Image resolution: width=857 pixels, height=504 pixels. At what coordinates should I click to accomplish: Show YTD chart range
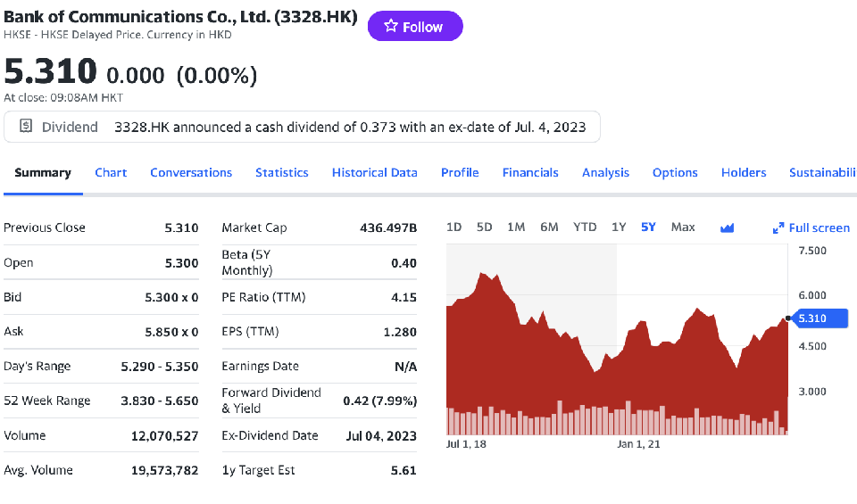(585, 227)
